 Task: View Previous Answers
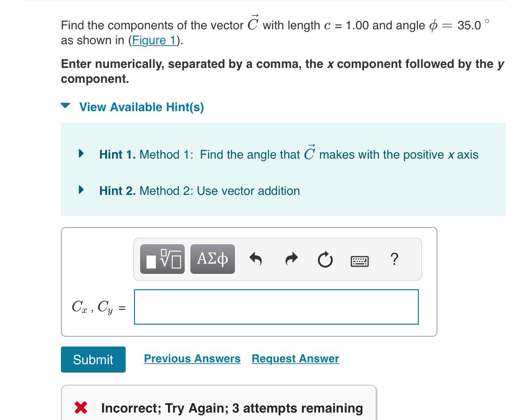click(x=192, y=359)
